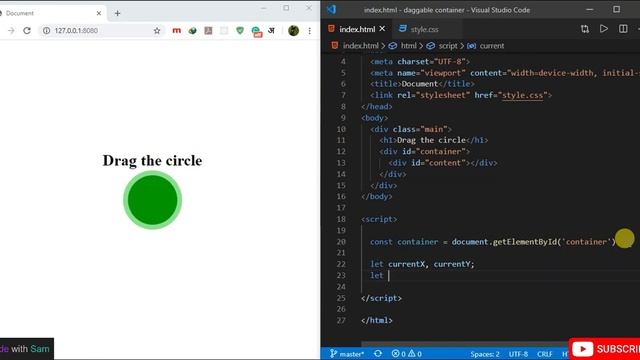The width and height of the screenshot is (640, 360).
Task: Click the 'currentX' variable on line 22
Action: point(406,264)
